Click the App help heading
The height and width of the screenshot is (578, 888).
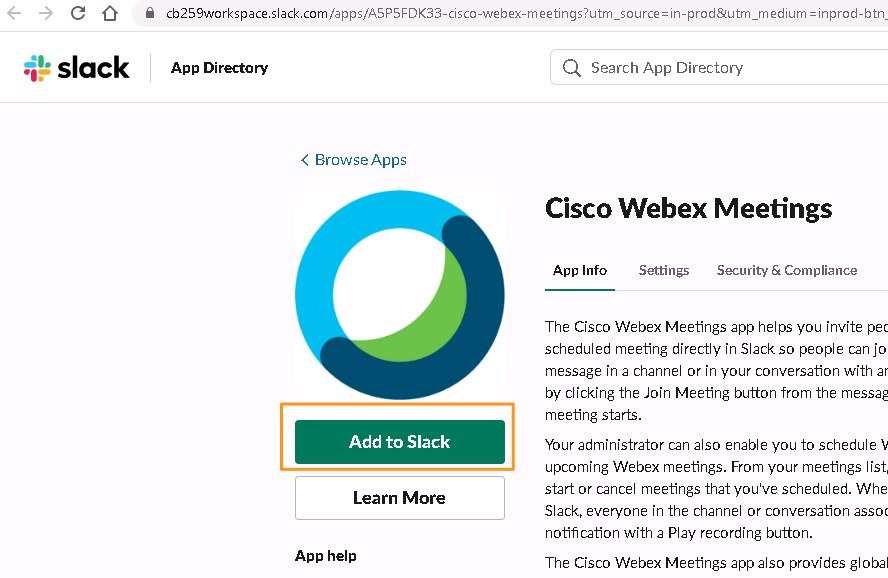point(326,556)
